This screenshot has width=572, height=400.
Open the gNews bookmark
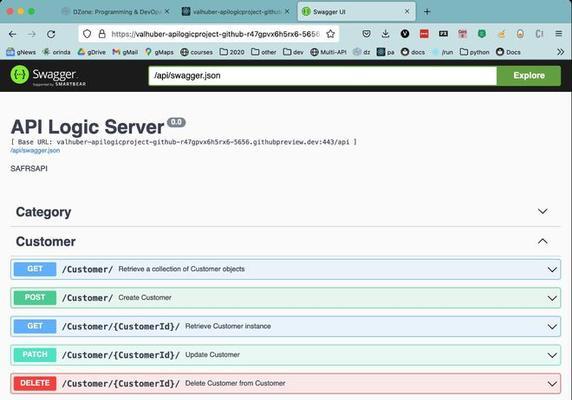tap(21, 52)
